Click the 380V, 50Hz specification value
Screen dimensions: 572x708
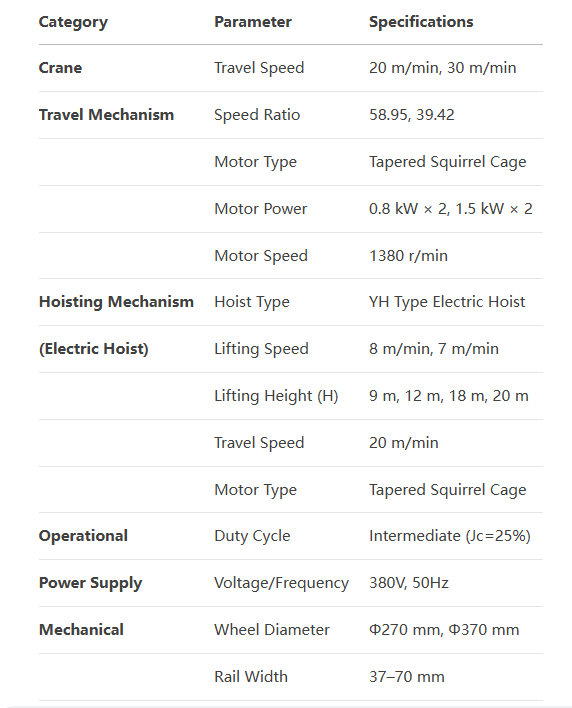pyautogui.click(x=409, y=583)
